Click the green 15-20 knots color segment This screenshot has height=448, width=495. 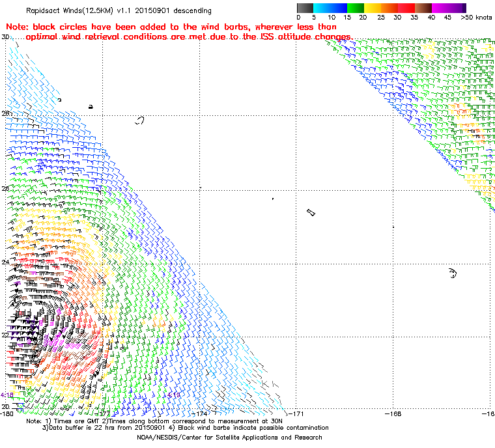coord(356,8)
